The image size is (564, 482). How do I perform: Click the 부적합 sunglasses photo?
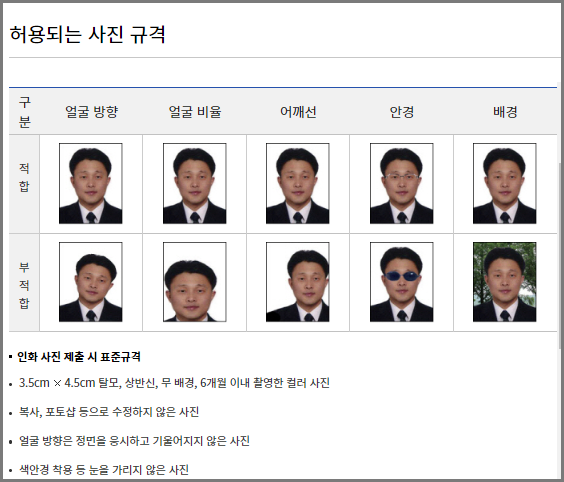tap(401, 282)
